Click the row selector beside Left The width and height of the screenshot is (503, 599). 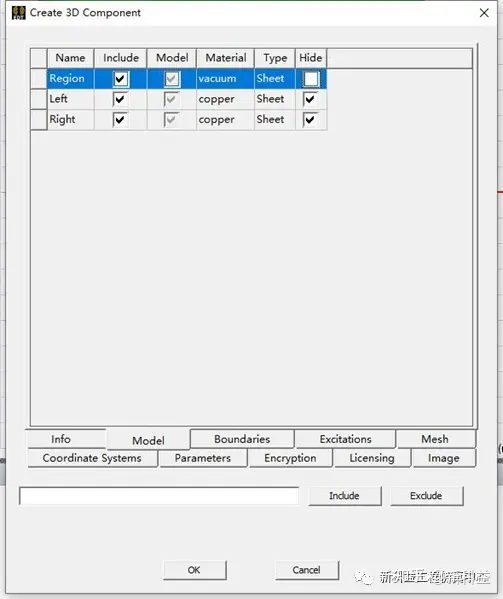coord(39,99)
